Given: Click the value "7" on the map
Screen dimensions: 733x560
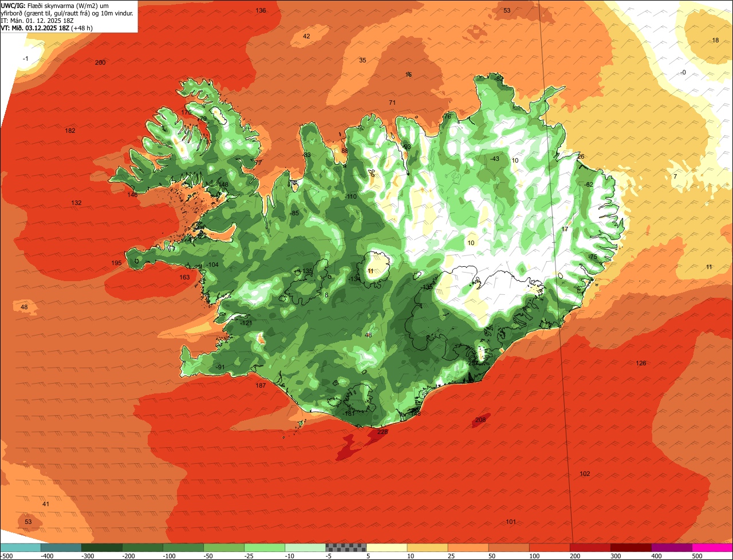Looking at the screenshot, I should [675, 176].
